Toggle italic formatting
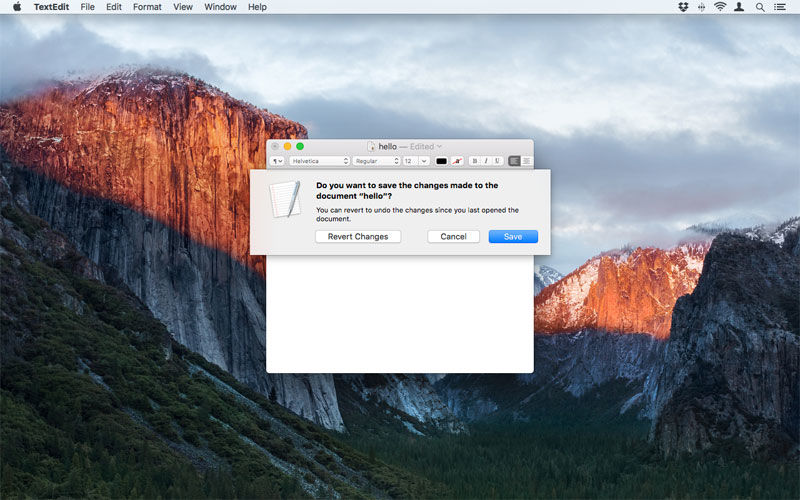 click(486, 161)
